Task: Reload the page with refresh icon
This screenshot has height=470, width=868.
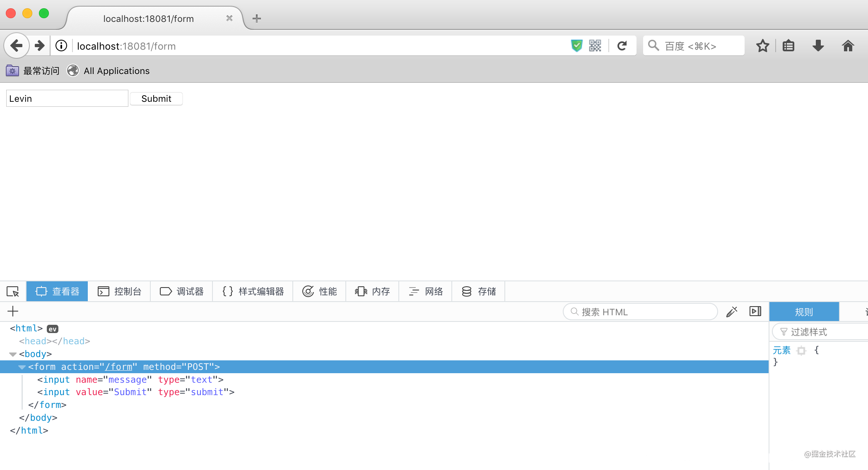Action: [622, 46]
